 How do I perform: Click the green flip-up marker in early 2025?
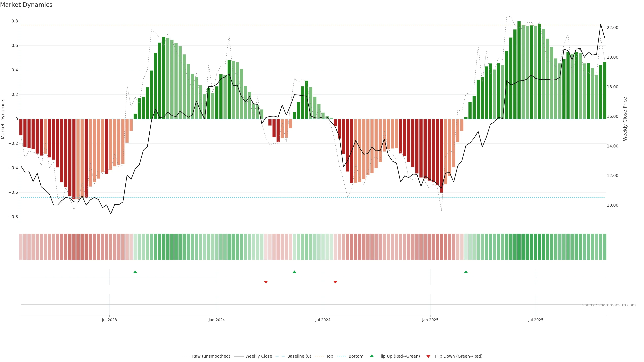point(466,272)
